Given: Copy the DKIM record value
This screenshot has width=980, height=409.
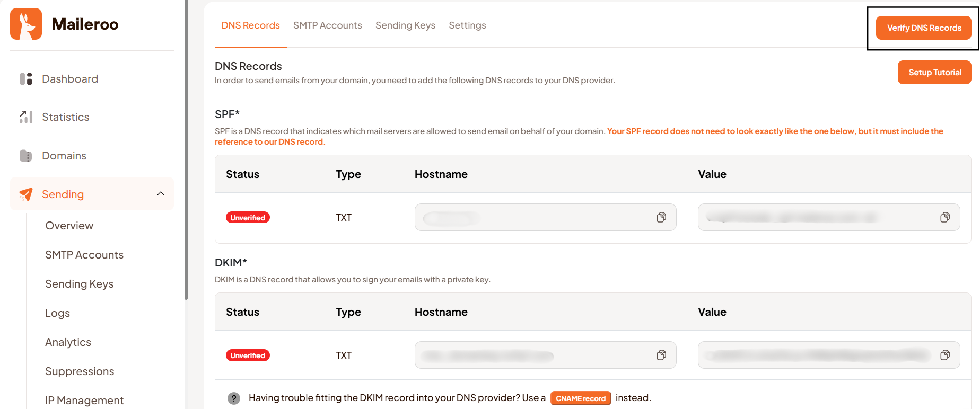Looking at the screenshot, I should [945, 355].
